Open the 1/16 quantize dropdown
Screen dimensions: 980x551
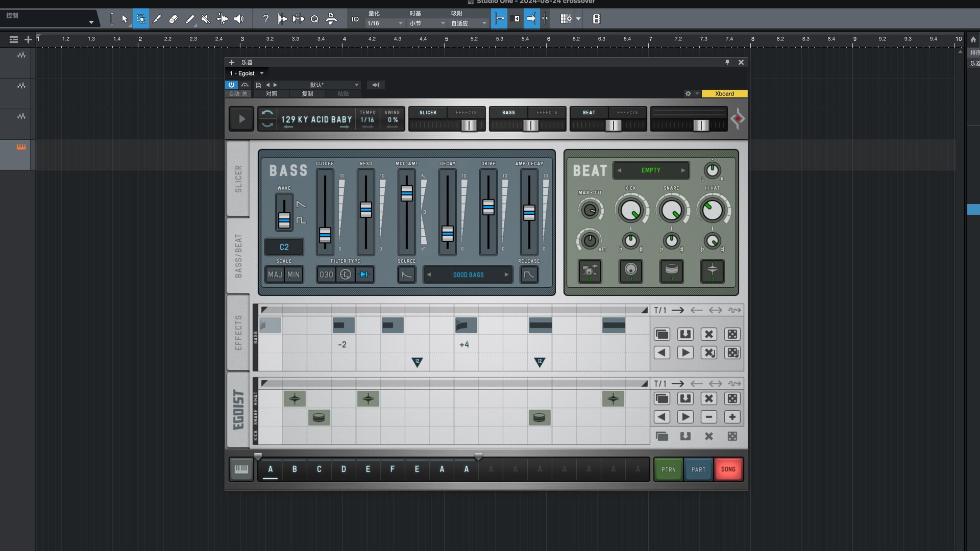385,23
